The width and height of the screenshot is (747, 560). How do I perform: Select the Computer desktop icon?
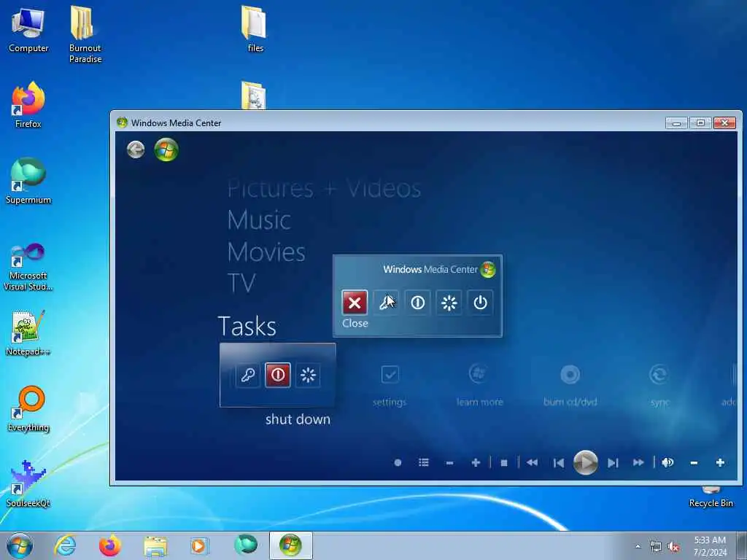coord(28,30)
